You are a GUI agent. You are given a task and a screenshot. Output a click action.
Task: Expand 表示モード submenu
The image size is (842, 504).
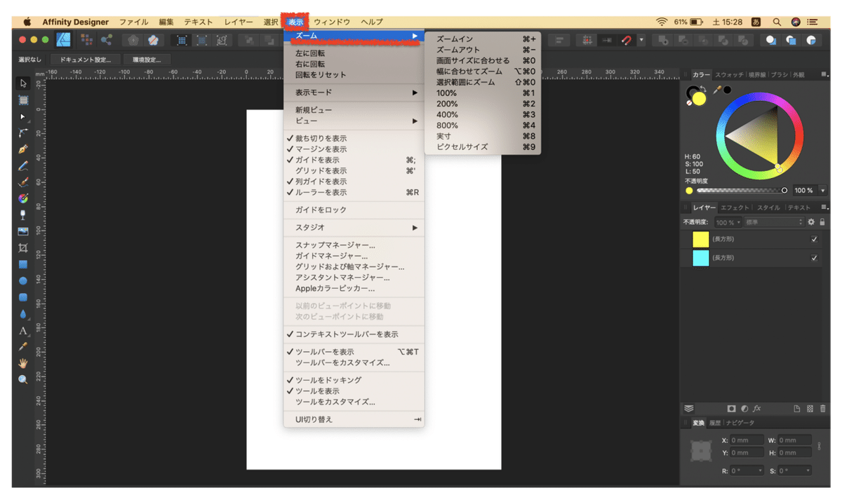point(354,93)
